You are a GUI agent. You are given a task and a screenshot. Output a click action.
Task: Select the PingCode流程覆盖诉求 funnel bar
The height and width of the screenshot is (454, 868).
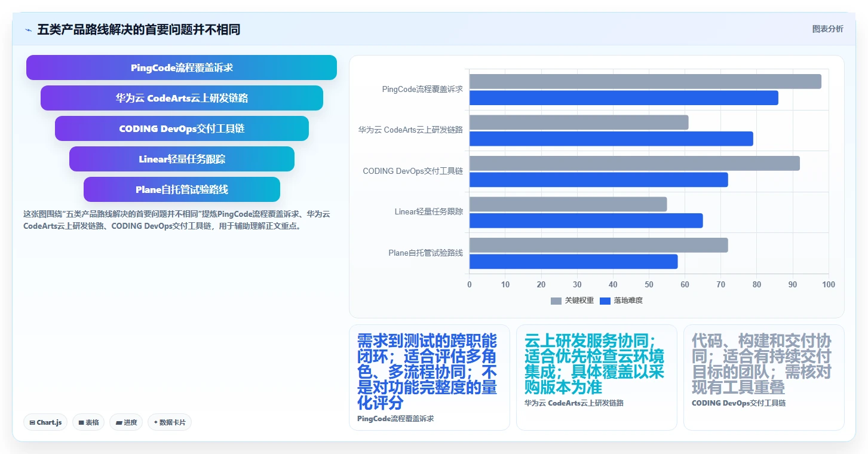coord(182,68)
